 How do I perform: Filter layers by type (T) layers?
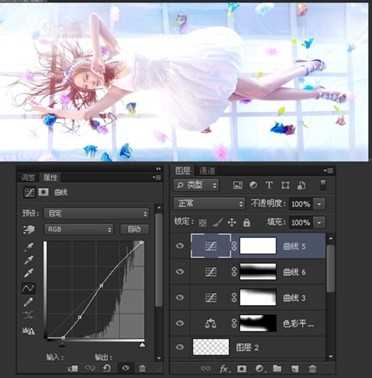point(269,185)
